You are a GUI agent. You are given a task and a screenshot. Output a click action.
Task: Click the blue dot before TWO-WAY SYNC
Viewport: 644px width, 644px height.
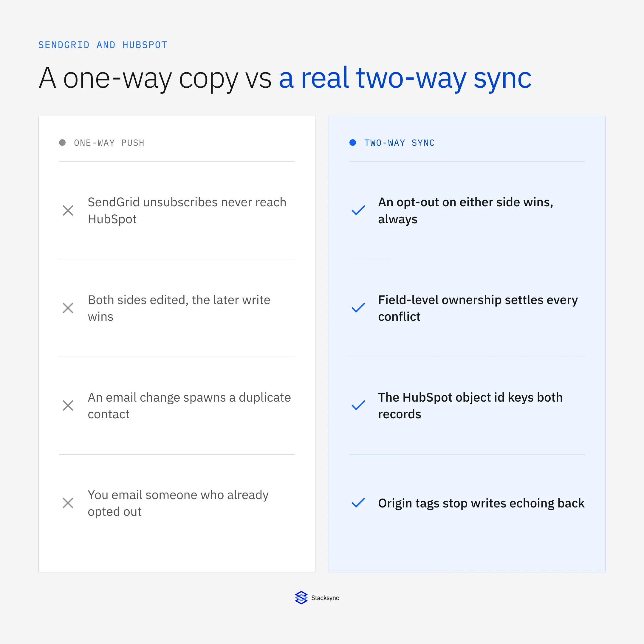coord(353,143)
